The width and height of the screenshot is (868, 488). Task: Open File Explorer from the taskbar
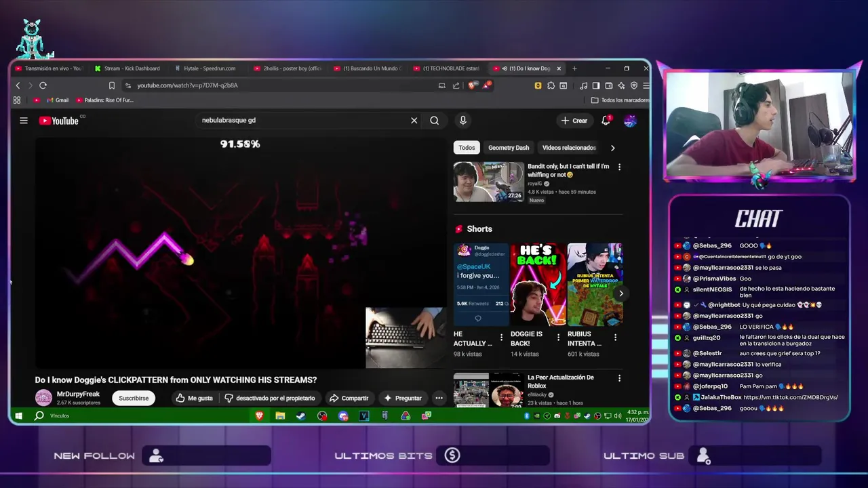pyautogui.click(x=280, y=416)
